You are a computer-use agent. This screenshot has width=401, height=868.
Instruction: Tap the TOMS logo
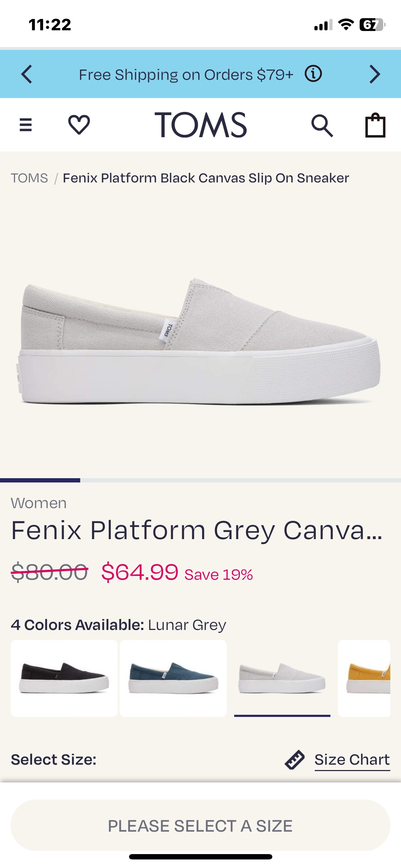[200, 125]
